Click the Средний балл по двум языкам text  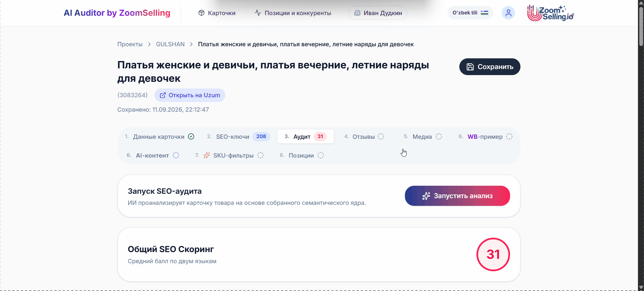172,261
